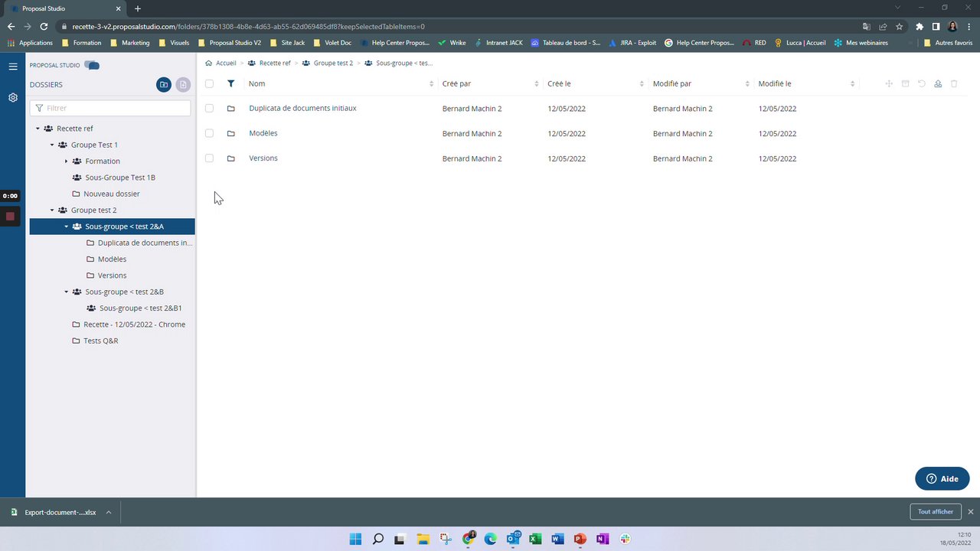Viewport: 980px width, 551px height.
Task: Click the Filtrer input field
Action: click(110, 108)
